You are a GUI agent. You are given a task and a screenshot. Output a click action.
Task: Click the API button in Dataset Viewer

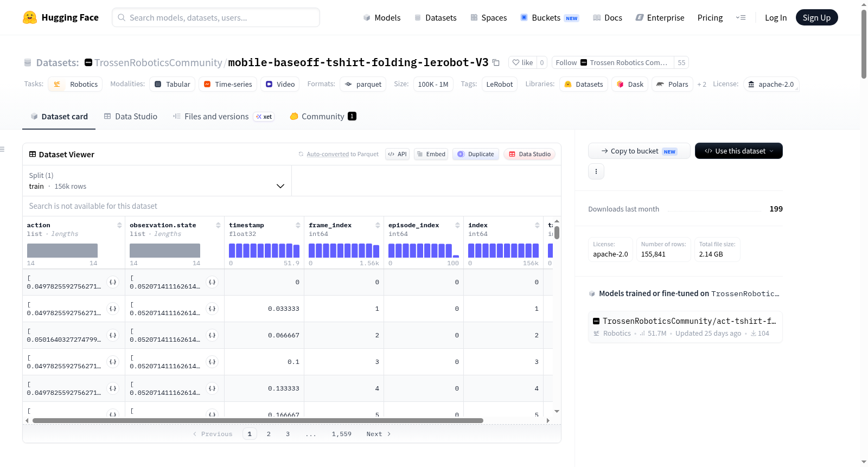click(397, 154)
